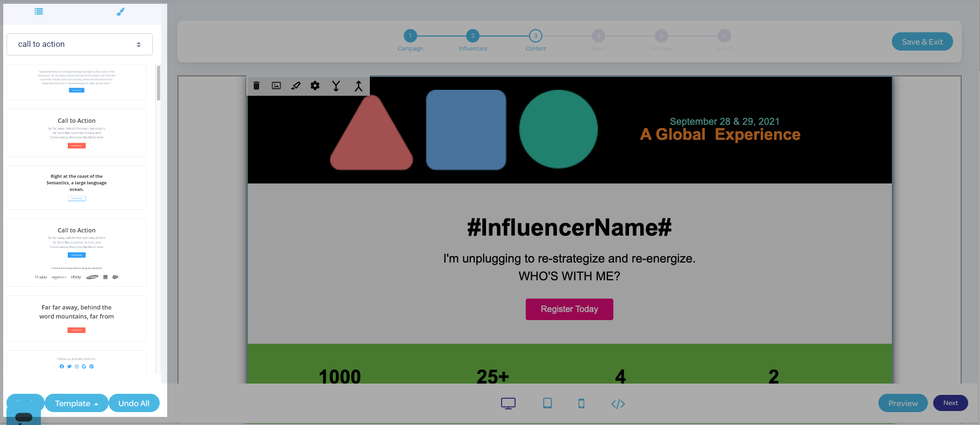
Task: Go to Influencers step 2
Action: pyautogui.click(x=473, y=36)
